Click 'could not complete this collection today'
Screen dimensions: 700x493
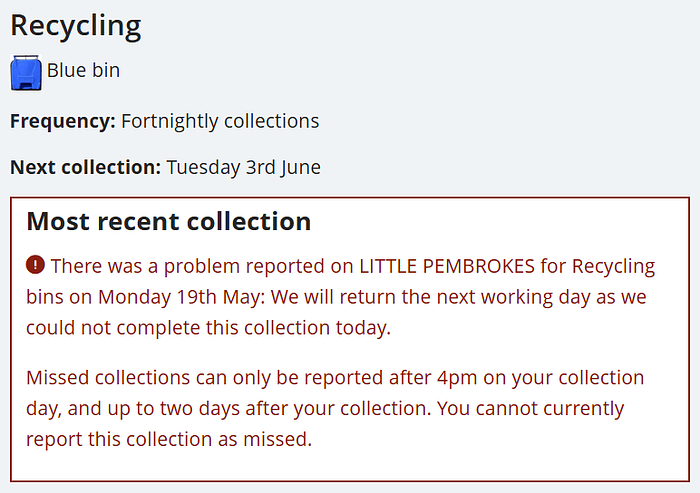click(x=208, y=328)
